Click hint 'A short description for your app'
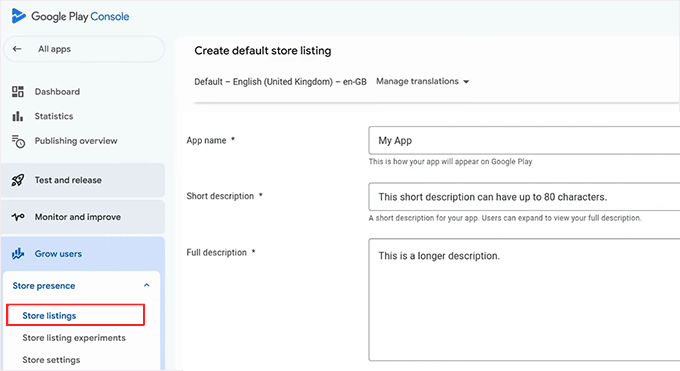The height and width of the screenshot is (371, 680). pyautogui.click(x=505, y=218)
